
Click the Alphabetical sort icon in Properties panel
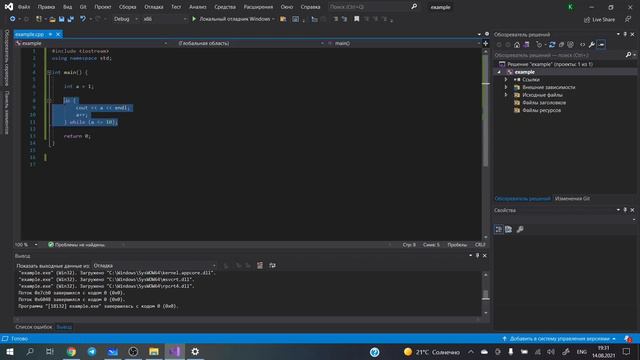(x=508, y=229)
